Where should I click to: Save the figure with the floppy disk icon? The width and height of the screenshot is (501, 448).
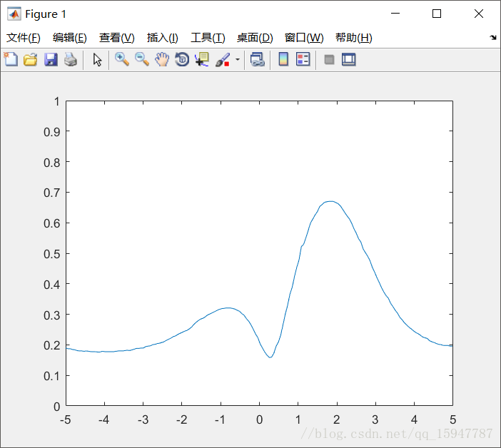(x=51, y=60)
